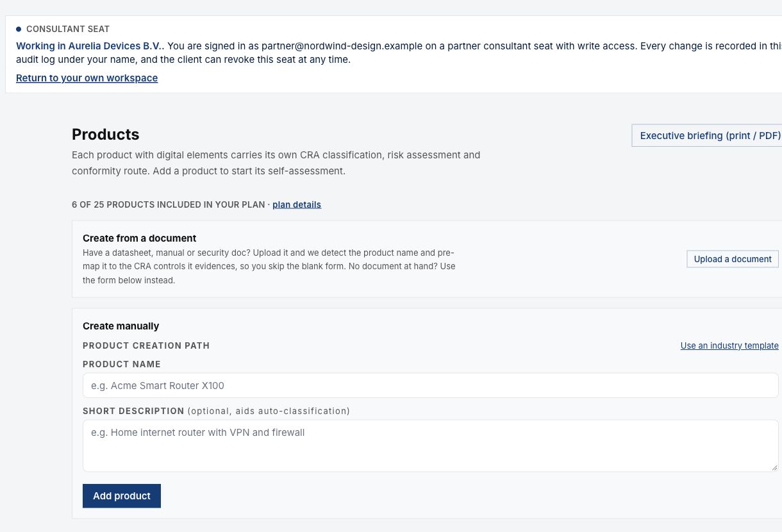
Task: Click the 'Working in Aurelia Devices B.V.' text
Action: [x=90, y=46]
